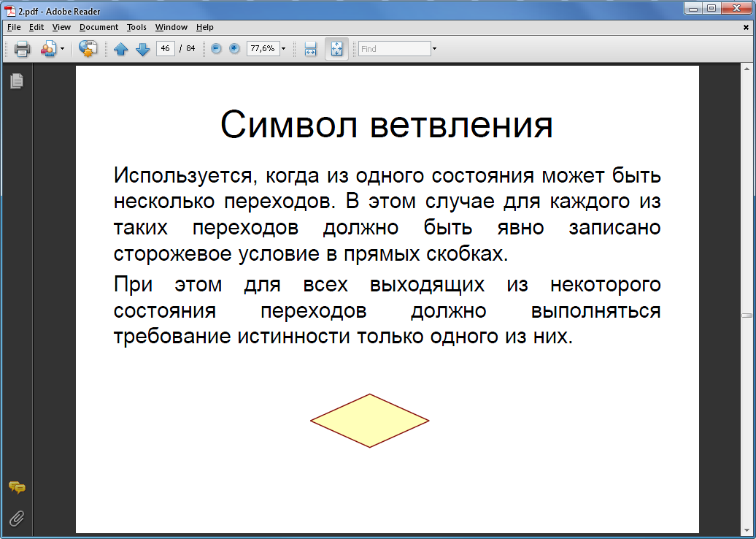Click the total page count '/ 84' text
Screen dimensions: 756x539
(x=187, y=48)
